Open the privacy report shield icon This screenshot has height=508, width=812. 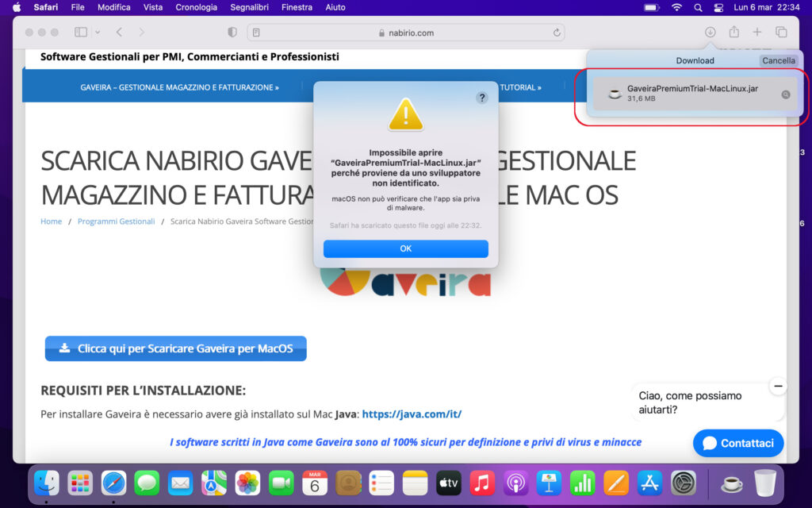click(x=232, y=32)
